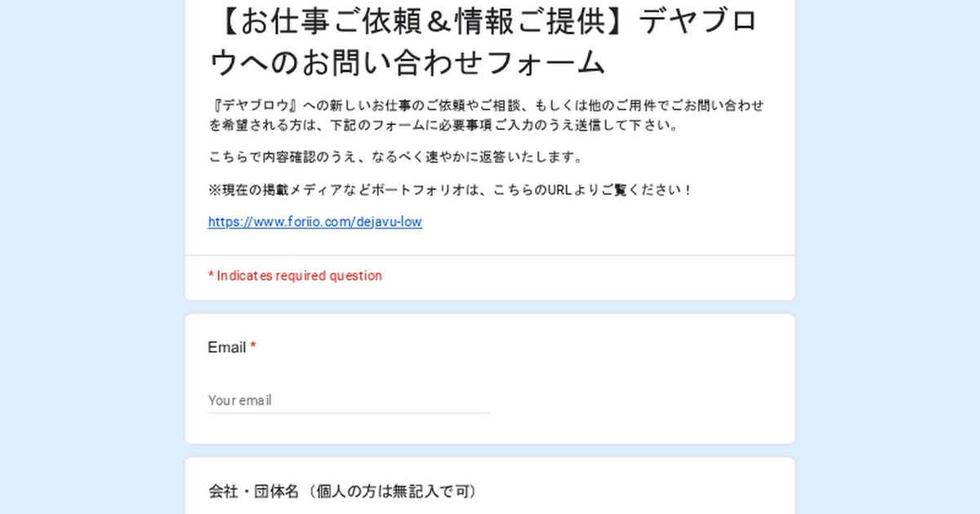The height and width of the screenshot is (514, 980).
Task: Open the foriio.com/dejavu-low portfolio link
Action: tap(314, 222)
